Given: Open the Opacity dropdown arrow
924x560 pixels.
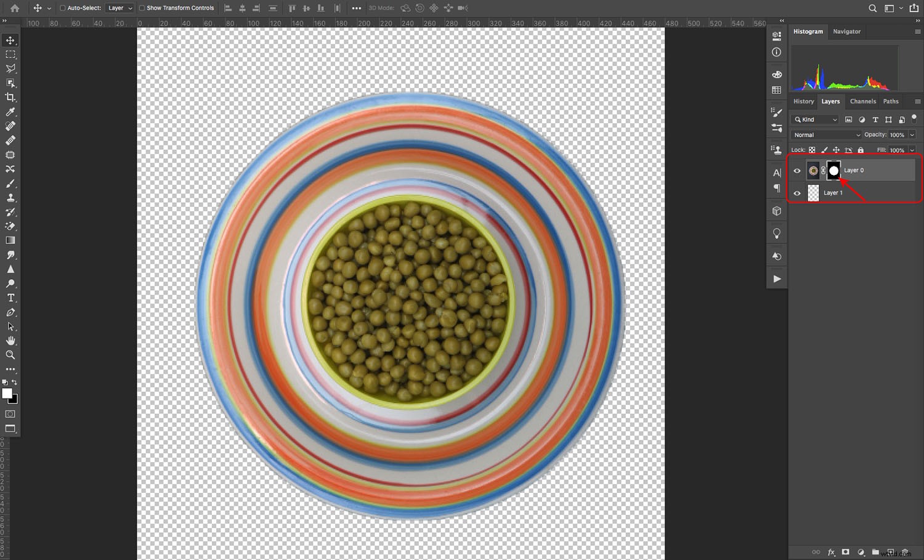Looking at the screenshot, I should [x=912, y=134].
